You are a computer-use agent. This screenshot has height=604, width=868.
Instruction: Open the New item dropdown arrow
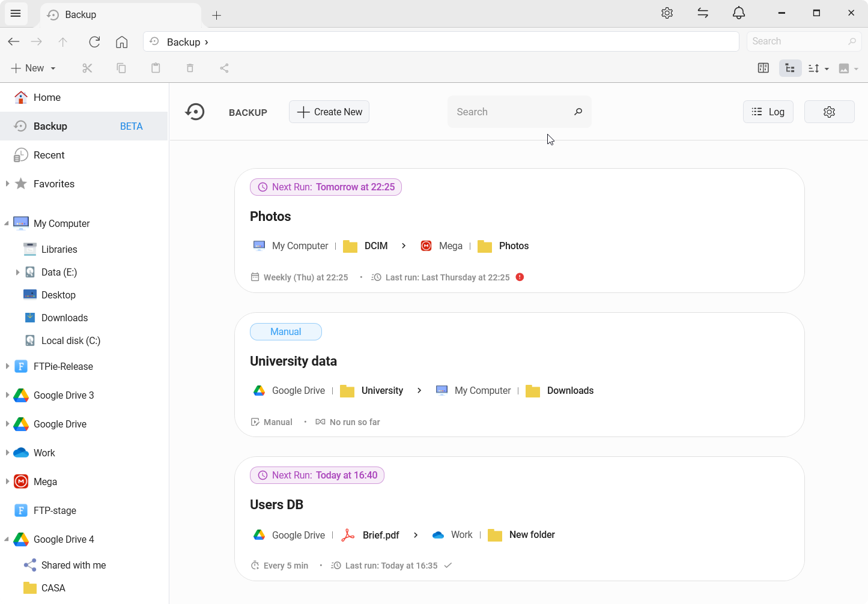52,68
